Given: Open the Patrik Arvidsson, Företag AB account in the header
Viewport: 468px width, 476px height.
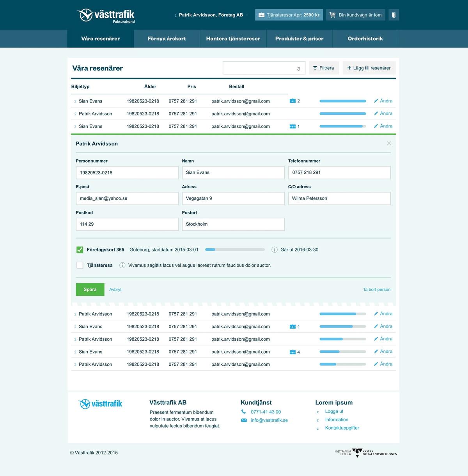Looking at the screenshot, I should (211, 15).
